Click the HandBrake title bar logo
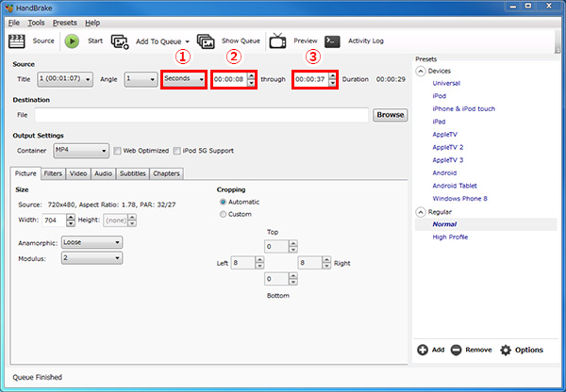Viewport: 566px width, 392px height. tap(9, 8)
